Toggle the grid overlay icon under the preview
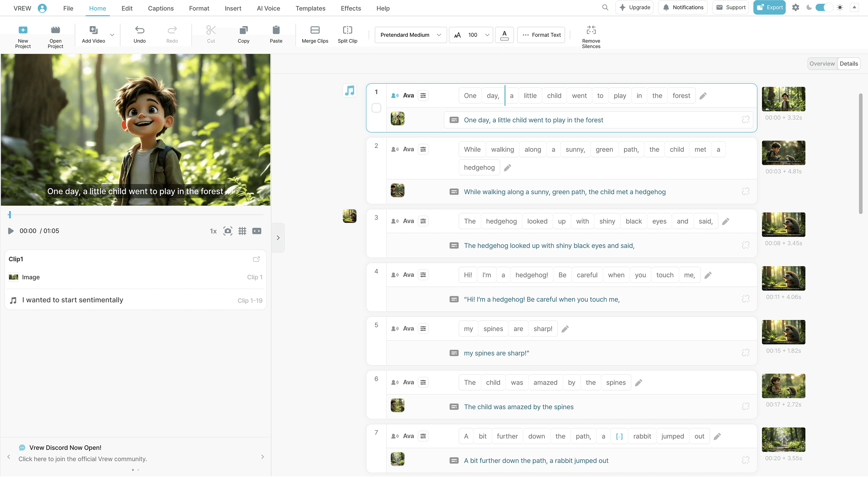Image resolution: width=868 pixels, height=477 pixels. click(x=242, y=231)
